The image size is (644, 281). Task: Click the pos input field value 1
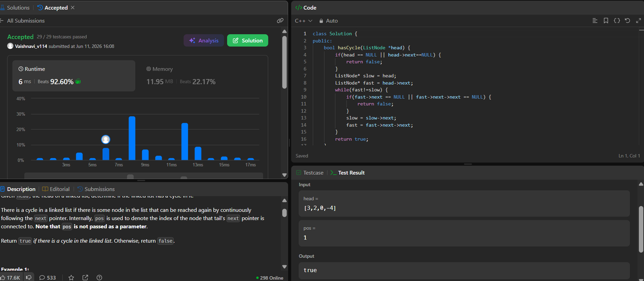coord(463,233)
